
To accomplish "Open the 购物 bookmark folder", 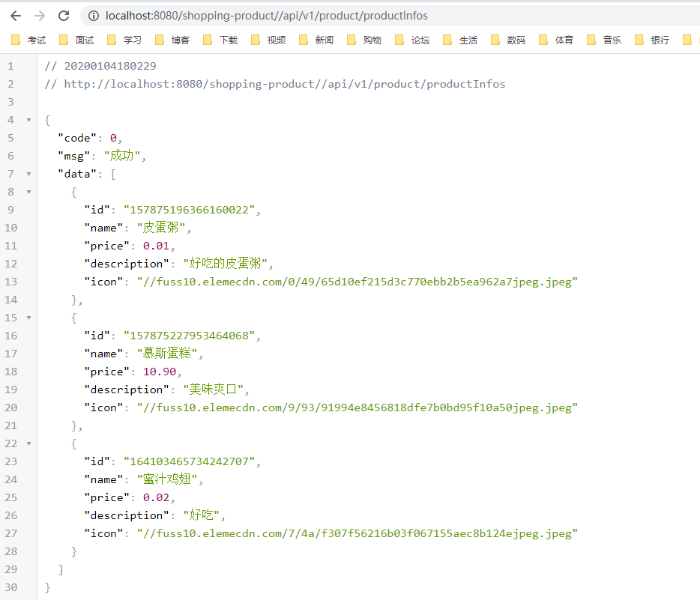I will pyautogui.click(x=363, y=40).
